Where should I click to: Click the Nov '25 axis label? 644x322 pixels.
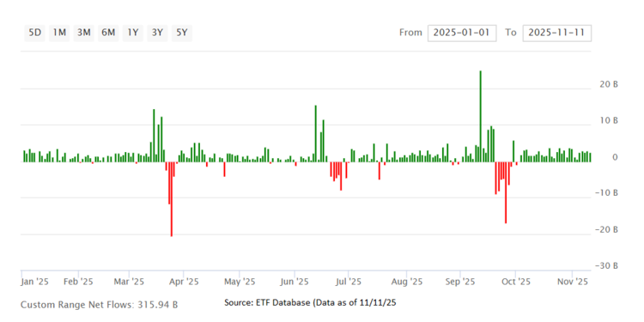click(572, 282)
